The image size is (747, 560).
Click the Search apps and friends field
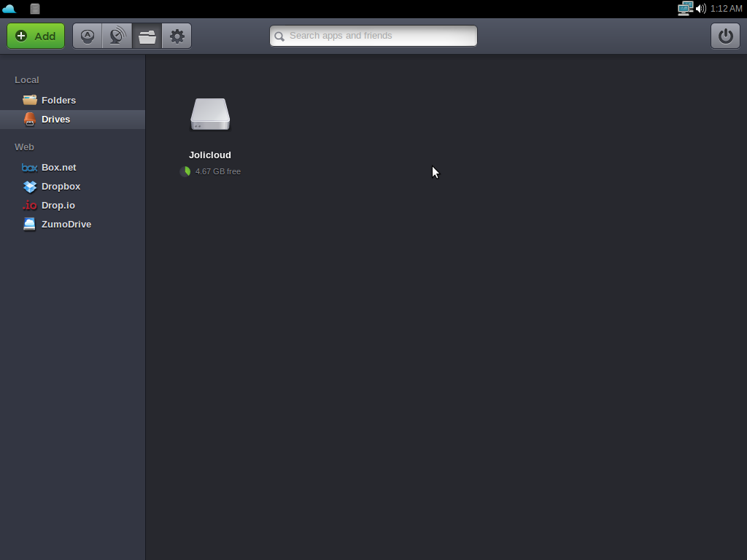click(x=373, y=36)
